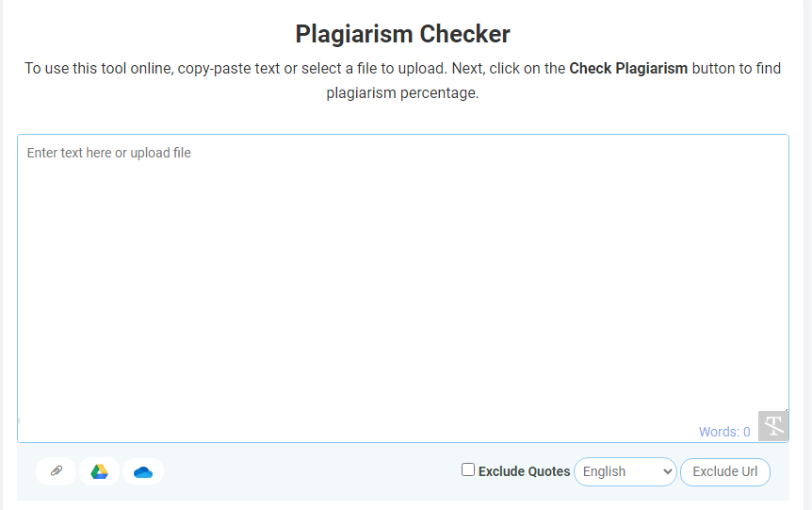Import file via OneDrive cloud icon
This screenshot has height=510, width=812.
[143, 471]
